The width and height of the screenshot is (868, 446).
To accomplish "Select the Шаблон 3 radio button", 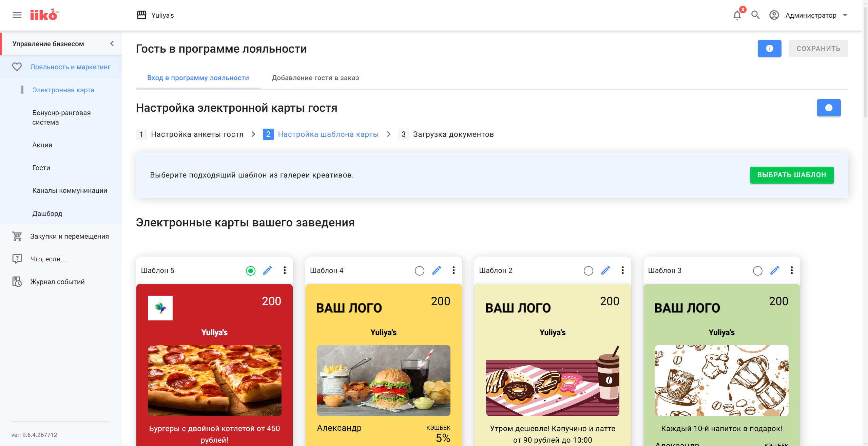I will point(758,271).
